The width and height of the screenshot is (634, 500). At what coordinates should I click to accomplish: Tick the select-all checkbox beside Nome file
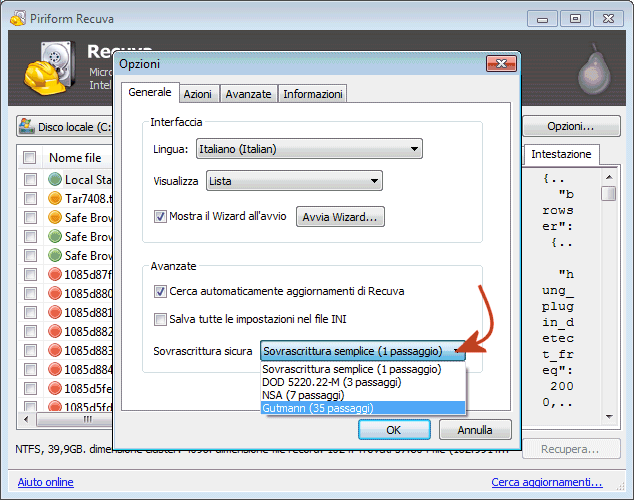point(30,157)
